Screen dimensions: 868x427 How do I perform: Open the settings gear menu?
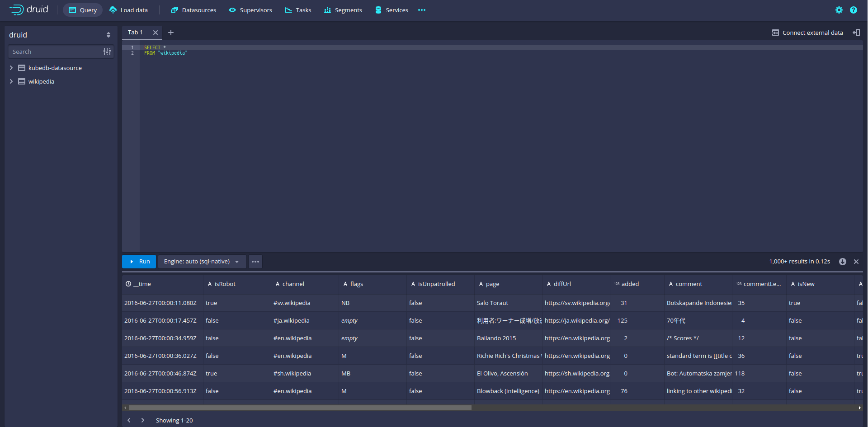839,10
